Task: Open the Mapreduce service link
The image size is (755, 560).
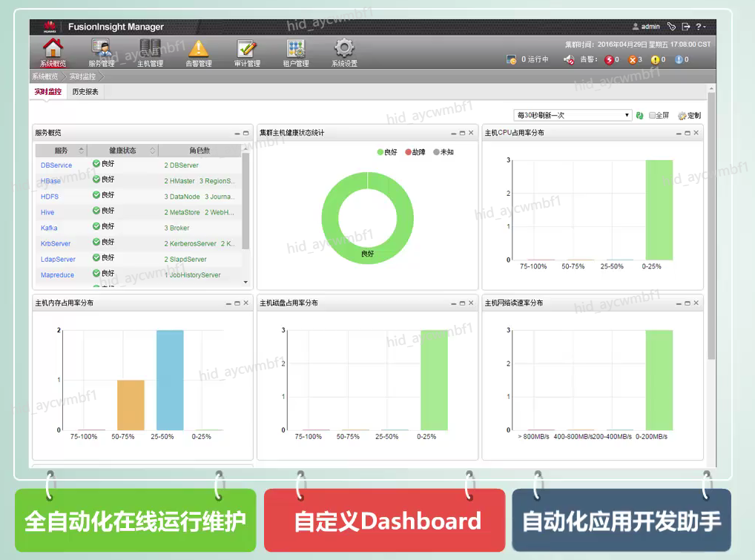Action: click(x=57, y=275)
